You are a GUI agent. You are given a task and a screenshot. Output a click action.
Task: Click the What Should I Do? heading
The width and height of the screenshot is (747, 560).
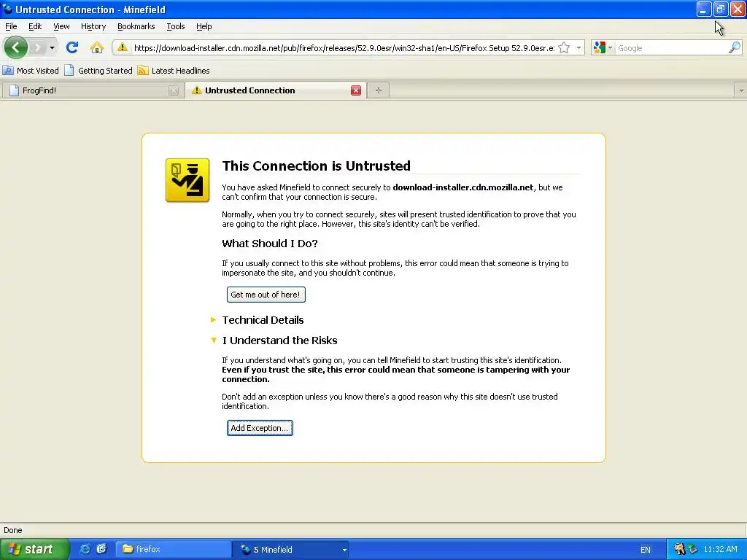tap(270, 244)
